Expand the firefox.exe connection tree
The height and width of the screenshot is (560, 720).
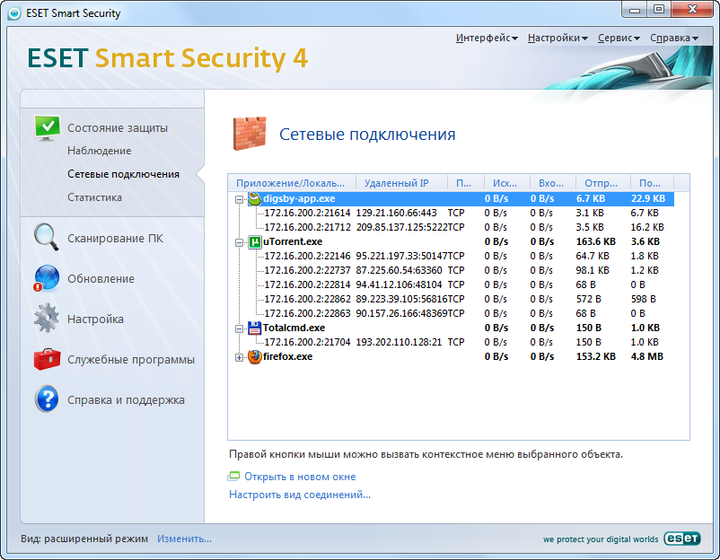239,357
